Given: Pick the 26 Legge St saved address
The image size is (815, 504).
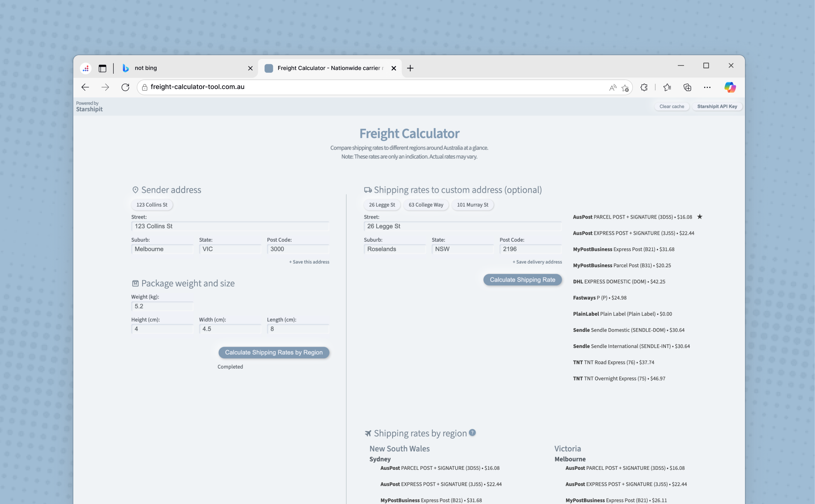Looking at the screenshot, I should 382,205.
